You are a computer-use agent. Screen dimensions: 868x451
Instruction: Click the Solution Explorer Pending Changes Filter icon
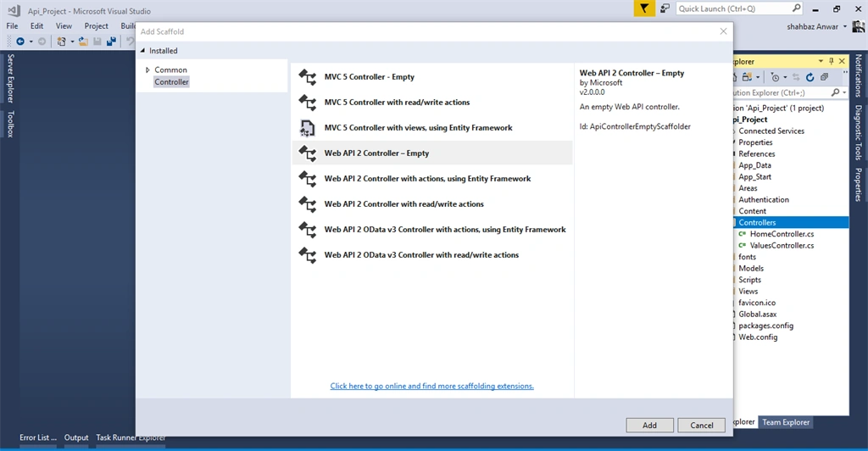[x=776, y=77]
